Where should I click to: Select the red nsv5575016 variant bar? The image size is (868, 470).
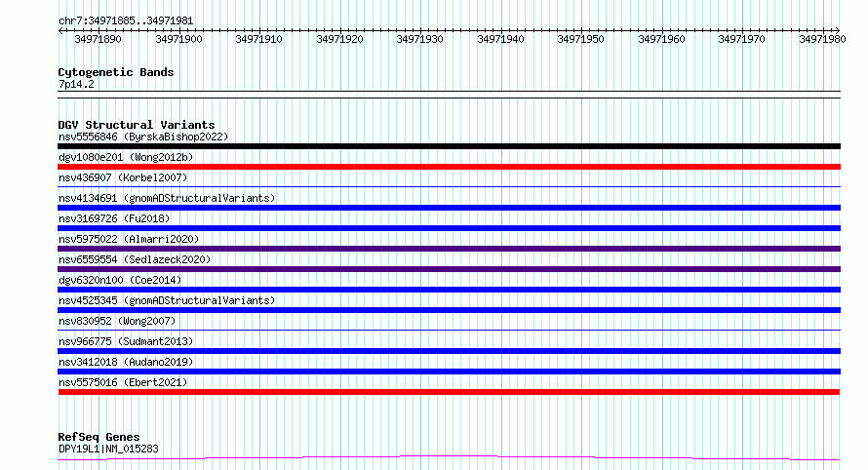click(449, 392)
